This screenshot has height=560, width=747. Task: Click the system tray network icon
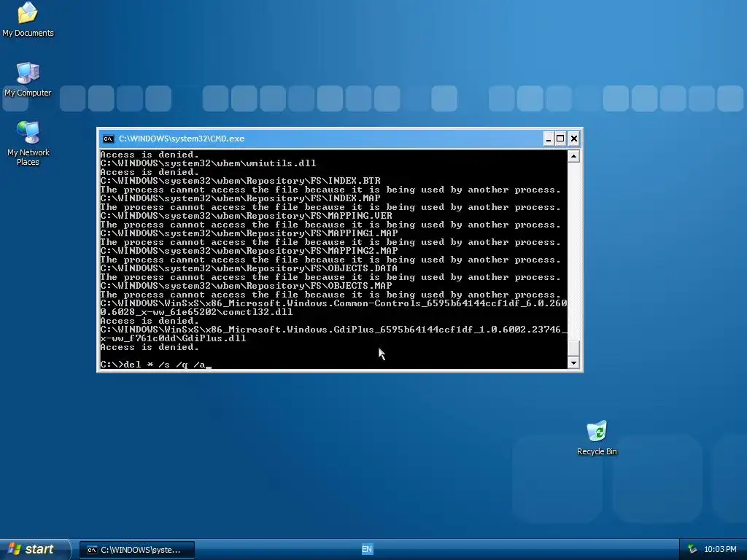tap(692, 549)
